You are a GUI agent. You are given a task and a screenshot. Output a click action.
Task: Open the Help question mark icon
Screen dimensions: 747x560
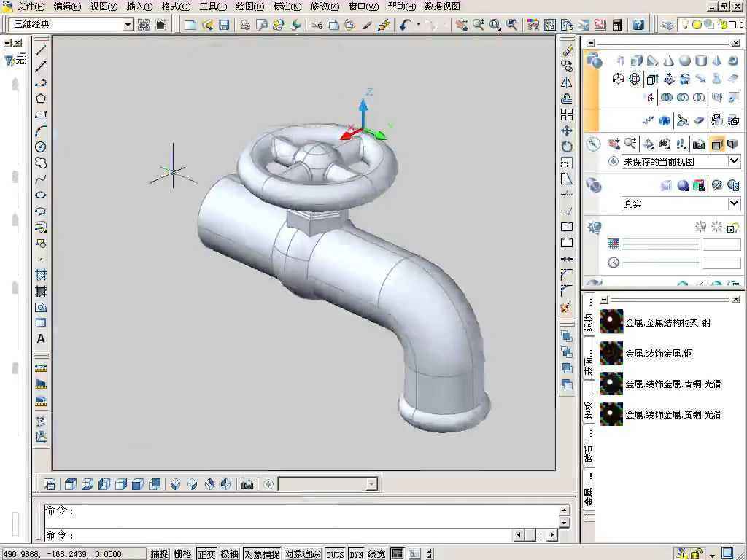pos(638,25)
